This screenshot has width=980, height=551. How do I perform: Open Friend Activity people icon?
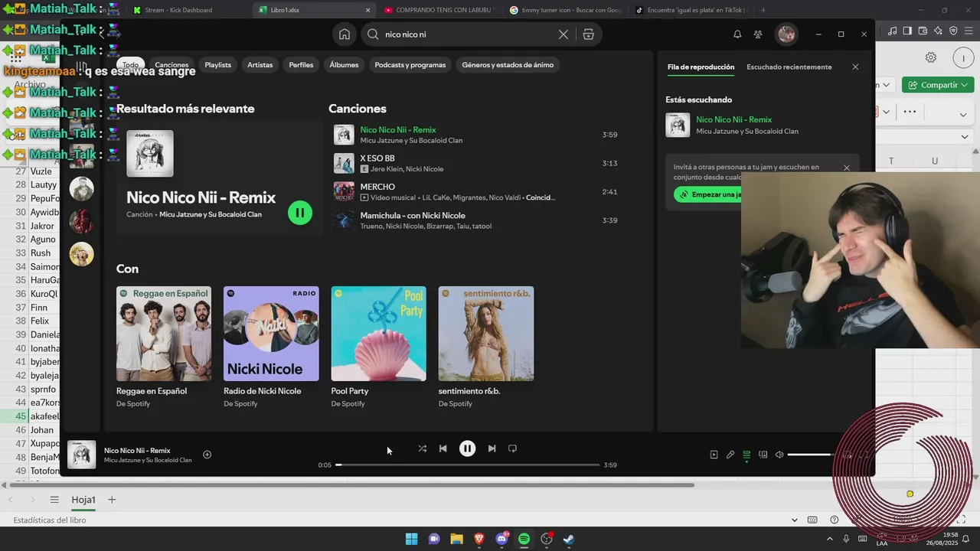[x=758, y=34]
